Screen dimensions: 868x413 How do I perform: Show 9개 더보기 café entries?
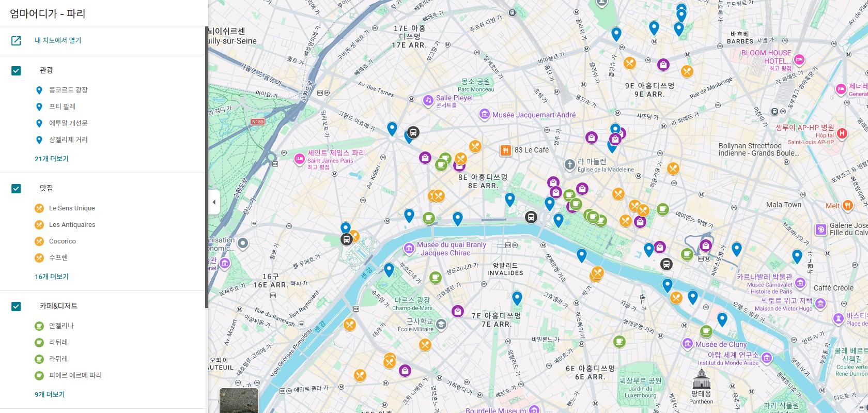click(50, 394)
